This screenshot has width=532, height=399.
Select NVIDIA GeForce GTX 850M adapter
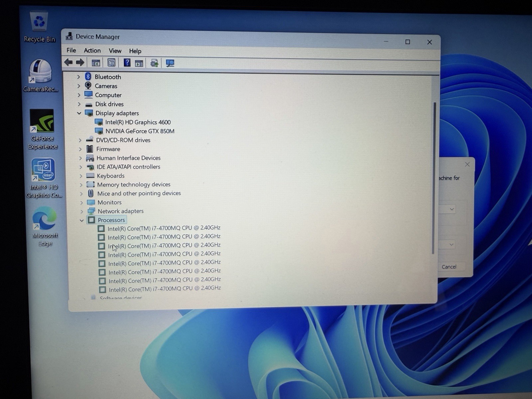(x=140, y=131)
